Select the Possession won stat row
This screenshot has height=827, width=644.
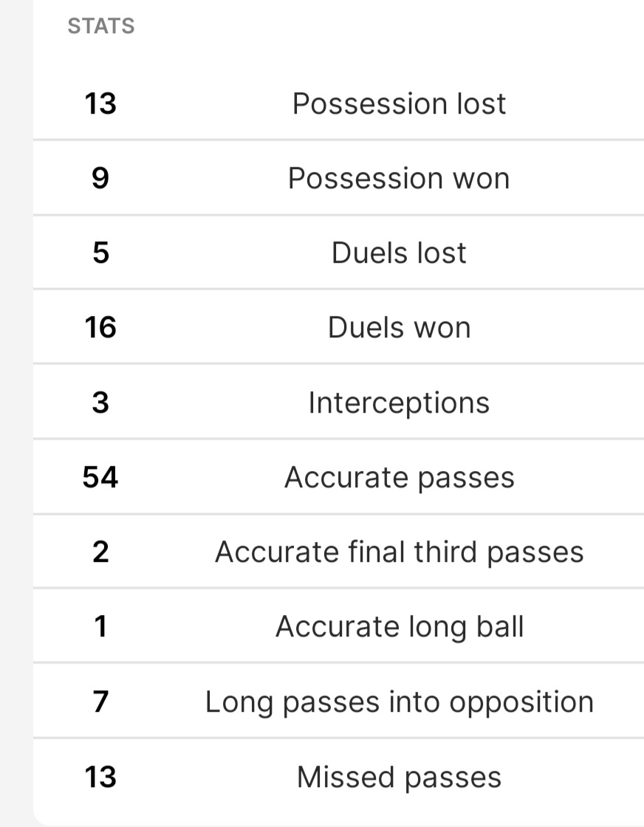(338, 178)
